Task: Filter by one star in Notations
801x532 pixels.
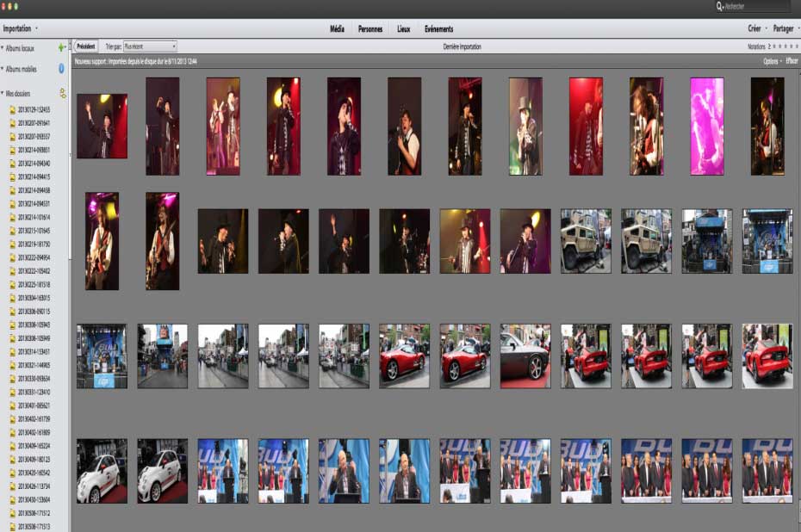Action: (x=774, y=46)
